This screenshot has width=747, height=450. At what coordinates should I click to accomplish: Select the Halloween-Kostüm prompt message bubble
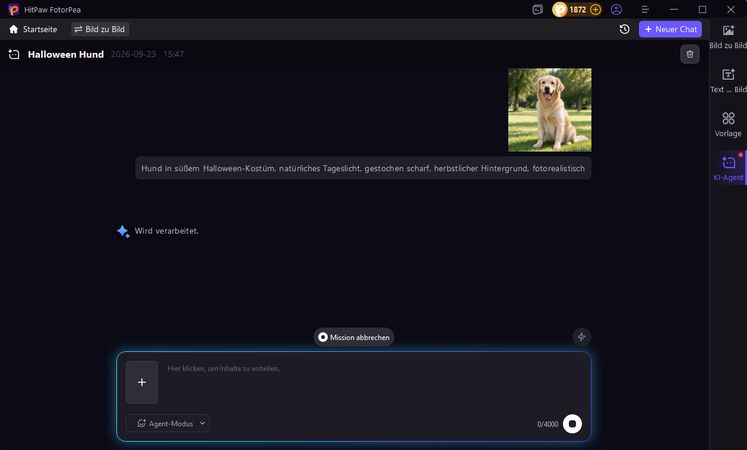coord(363,168)
